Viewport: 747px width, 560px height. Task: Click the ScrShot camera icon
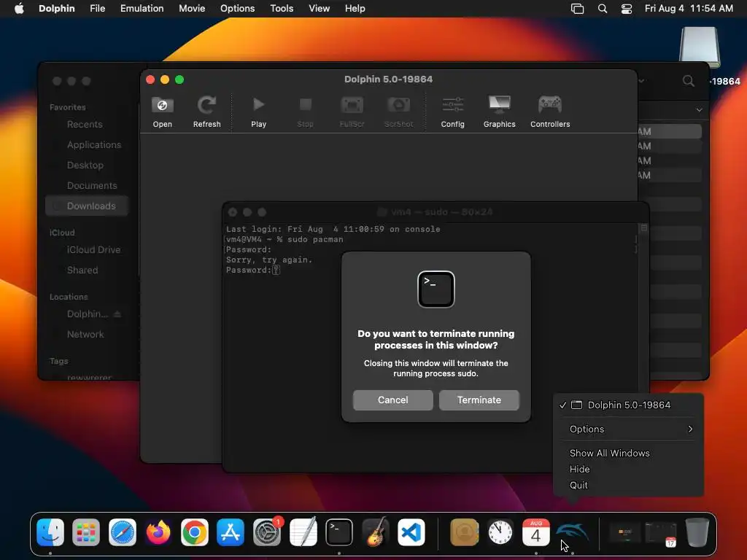pyautogui.click(x=399, y=105)
